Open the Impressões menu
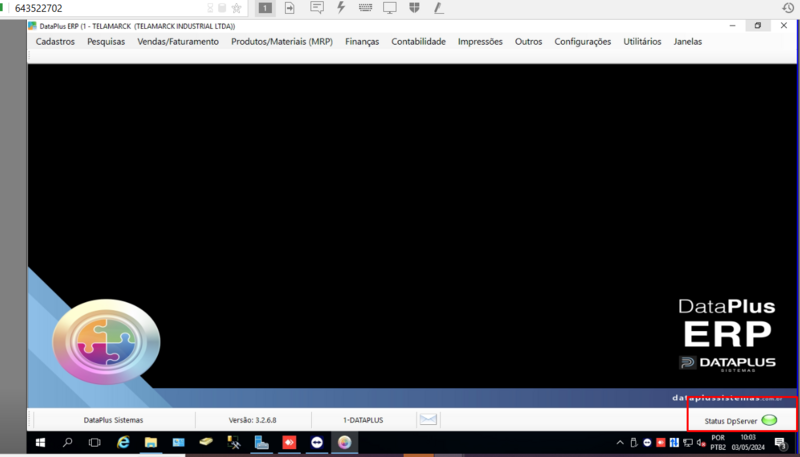 [x=480, y=42]
